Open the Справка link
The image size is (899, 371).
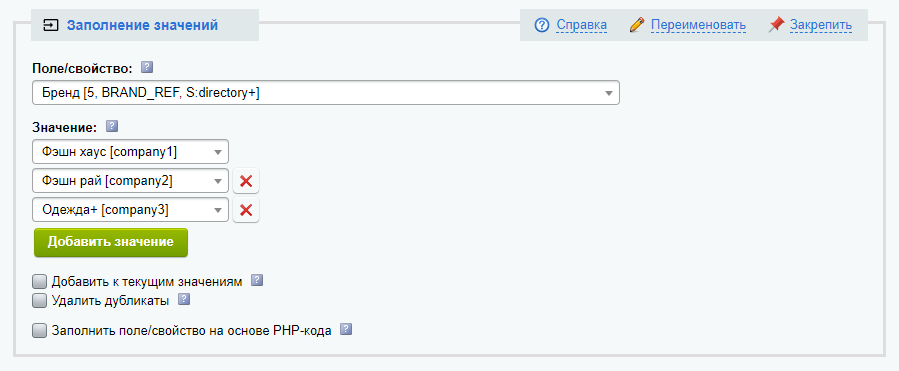582,25
